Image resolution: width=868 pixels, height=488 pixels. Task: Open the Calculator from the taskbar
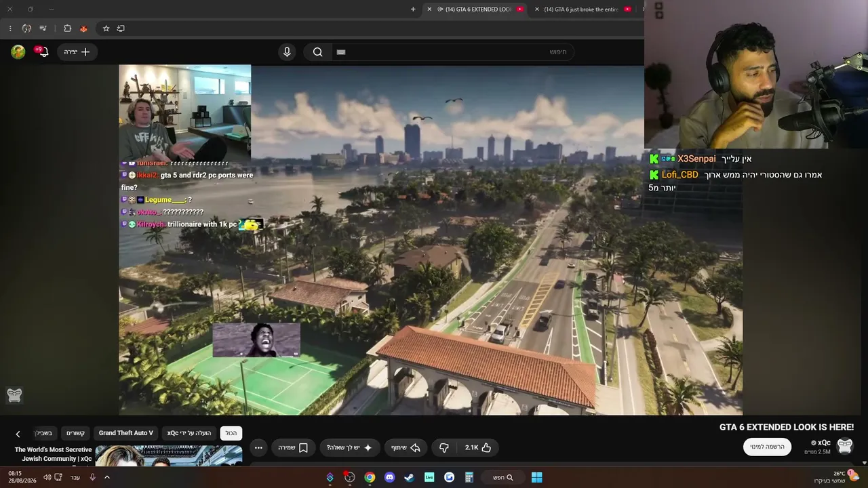pyautogui.click(x=469, y=477)
